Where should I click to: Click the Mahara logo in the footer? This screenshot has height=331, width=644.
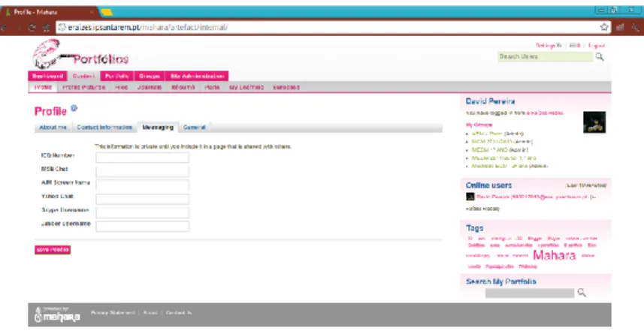coord(57,314)
